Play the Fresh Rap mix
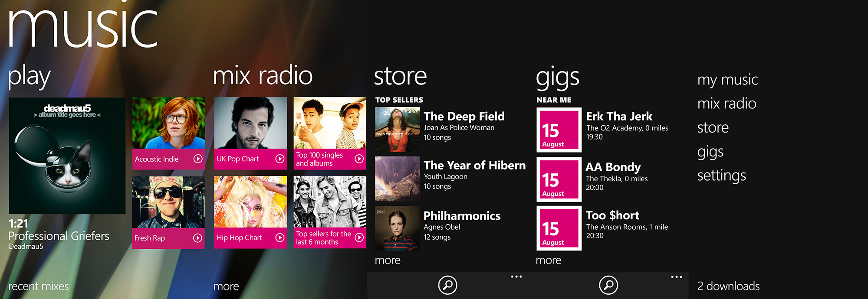 tap(197, 238)
